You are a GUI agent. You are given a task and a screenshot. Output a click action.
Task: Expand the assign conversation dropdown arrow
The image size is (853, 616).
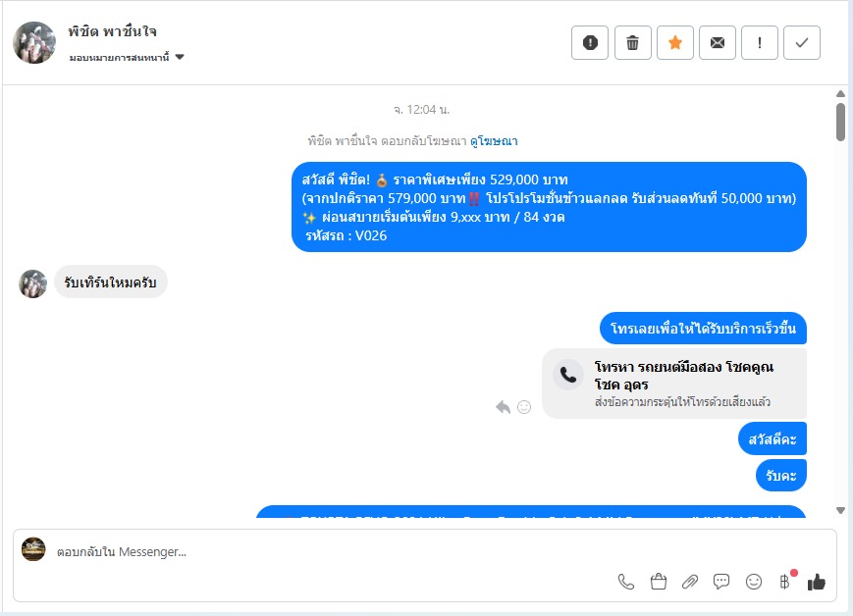pyautogui.click(x=180, y=57)
